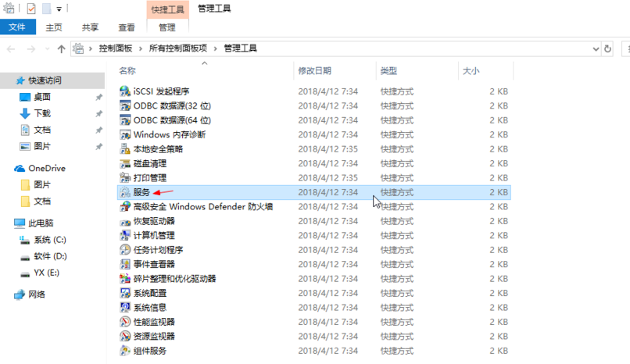
Task: Sort by 修改日期 column header
Action: click(x=314, y=70)
